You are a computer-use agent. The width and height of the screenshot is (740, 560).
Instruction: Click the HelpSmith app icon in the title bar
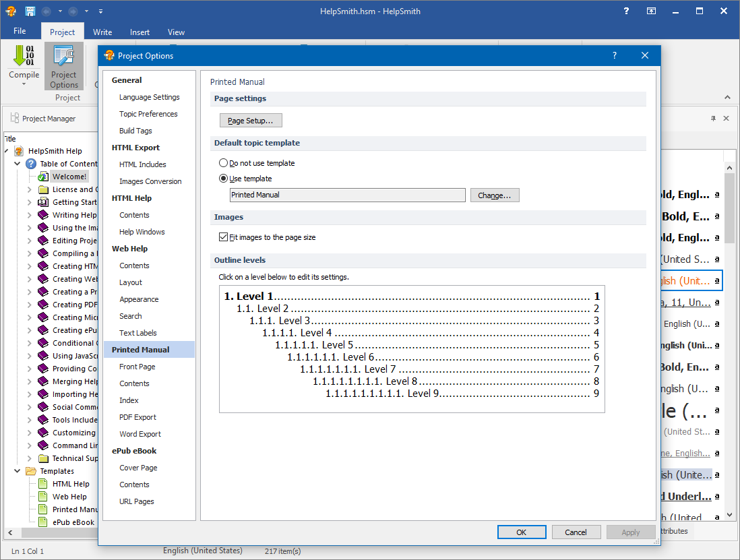click(11, 11)
